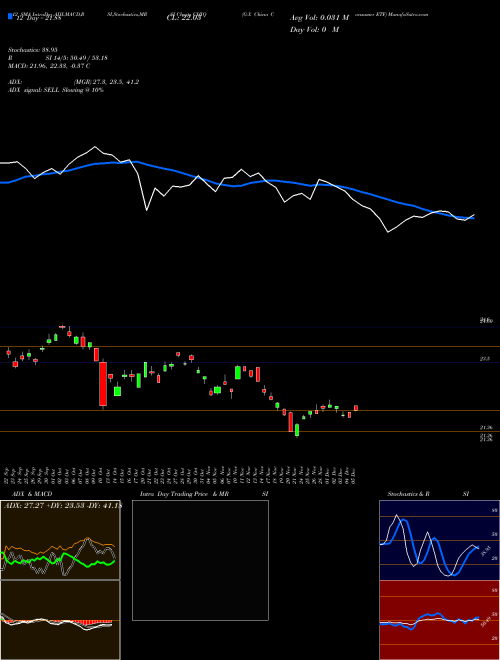Click the 'Stochastics & R' panel title

408,494
